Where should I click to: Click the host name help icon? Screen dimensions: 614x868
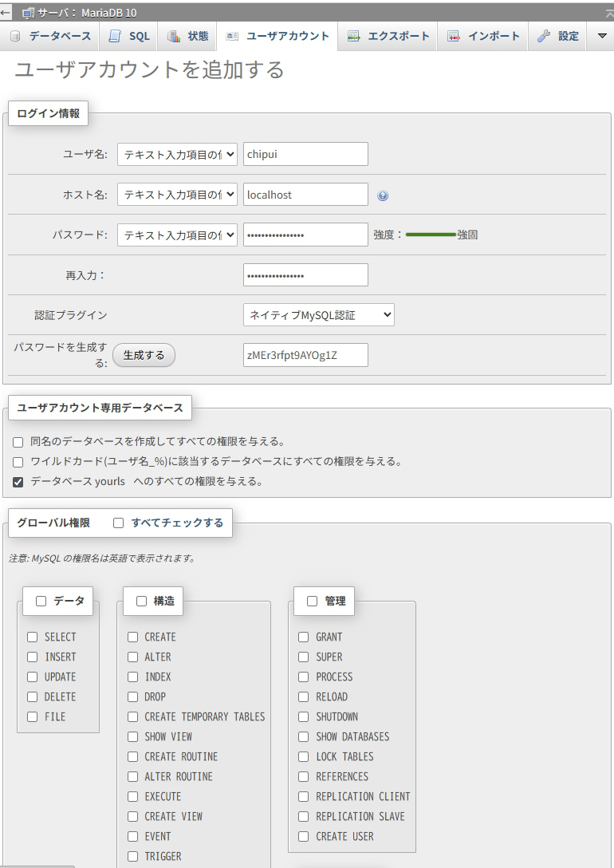click(x=383, y=195)
